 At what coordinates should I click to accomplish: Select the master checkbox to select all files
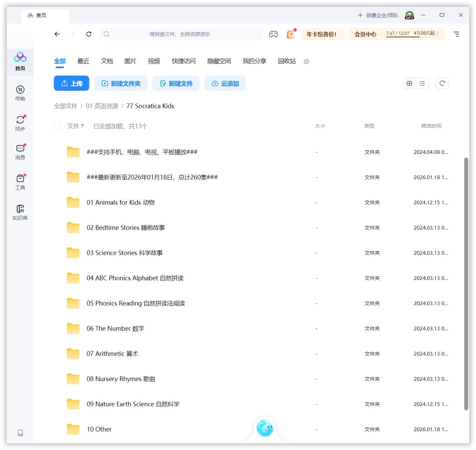pos(57,126)
